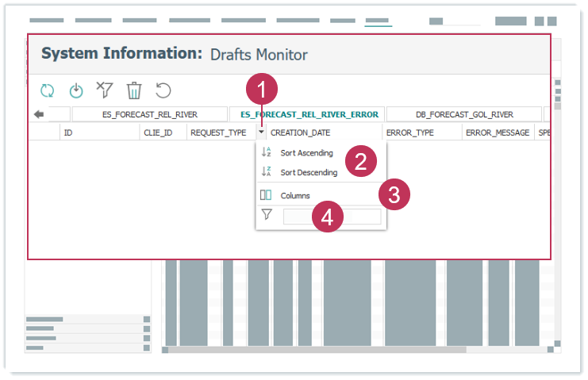Click the filter text input field
Screen dimensions: 588x380
332,216
